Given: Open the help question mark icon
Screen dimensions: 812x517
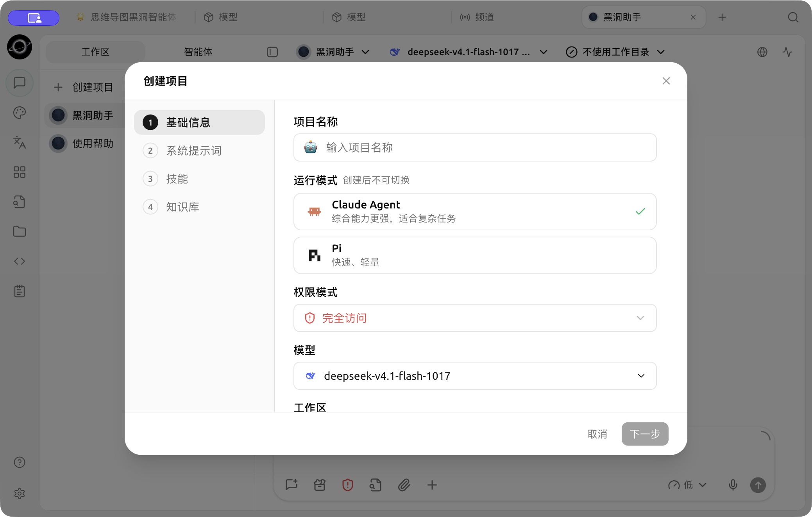Looking at the screenshot, I should (x=20, y=462).
